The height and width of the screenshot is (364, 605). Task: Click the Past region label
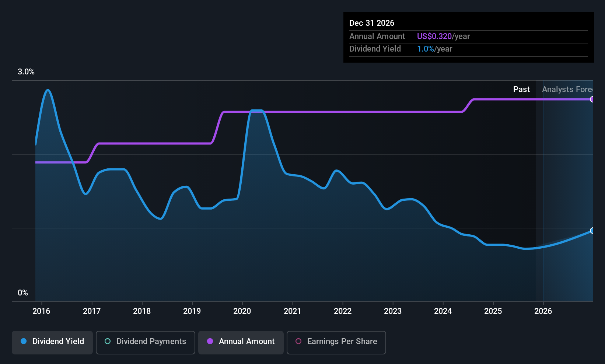coord(521,89)
